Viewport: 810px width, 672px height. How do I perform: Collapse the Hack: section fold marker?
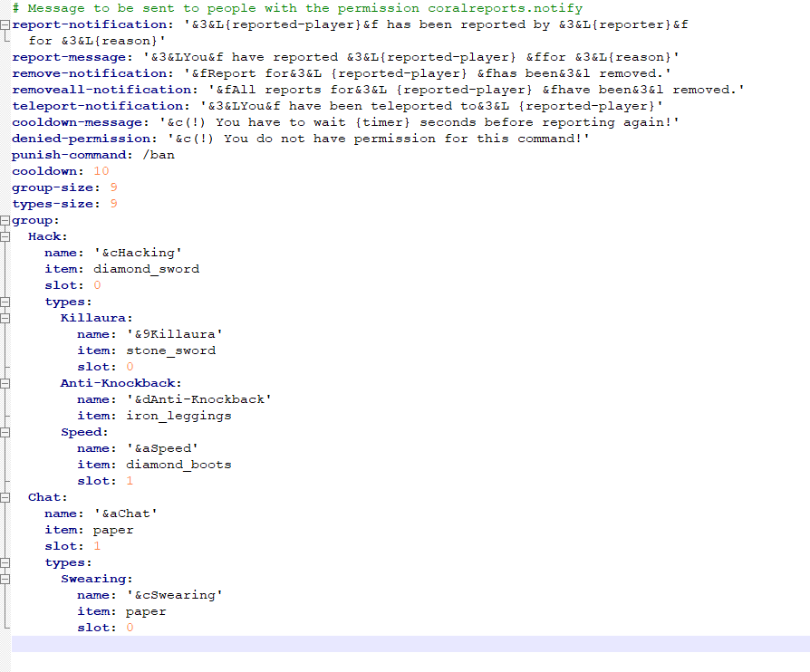click(5, 236)
